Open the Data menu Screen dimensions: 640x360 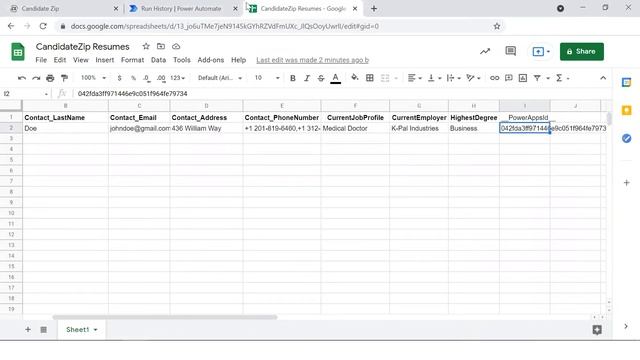pos(158,60)
